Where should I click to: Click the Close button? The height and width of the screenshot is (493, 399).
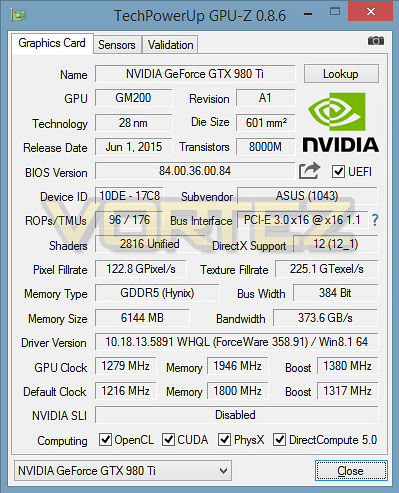point(351,471)
